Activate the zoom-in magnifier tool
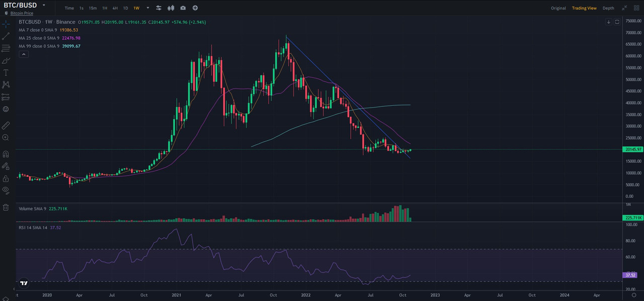Image resolution: width=644 pixels, height=301 pixels. tap(6, 137)
